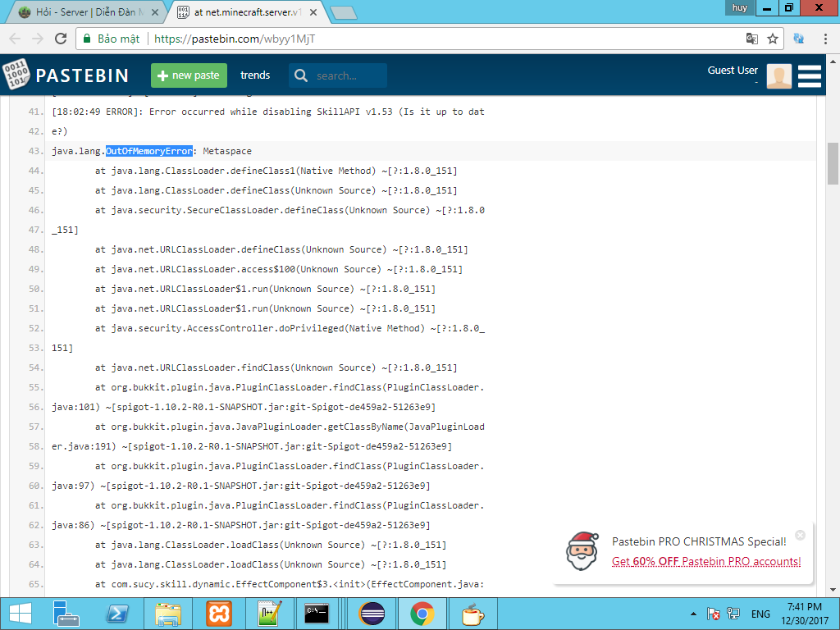Click the network tray icon

733,614
